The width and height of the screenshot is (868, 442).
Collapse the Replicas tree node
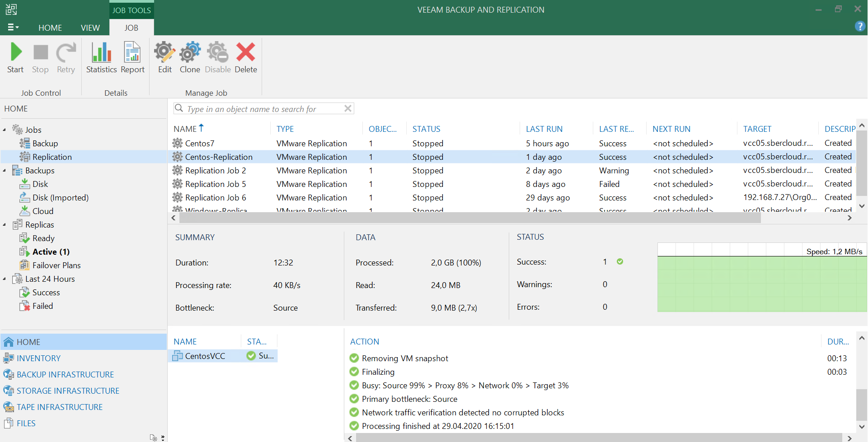[5, 225]
